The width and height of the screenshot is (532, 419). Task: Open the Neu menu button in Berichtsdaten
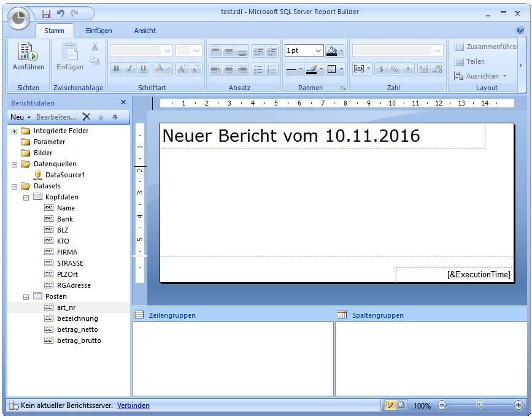point(20,117)
